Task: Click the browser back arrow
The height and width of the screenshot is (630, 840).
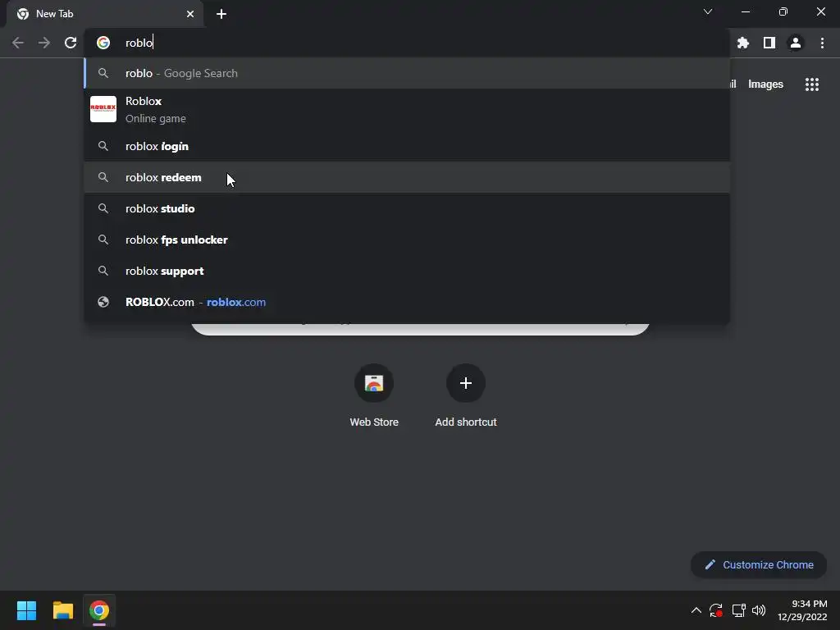Action: [18, 43]
